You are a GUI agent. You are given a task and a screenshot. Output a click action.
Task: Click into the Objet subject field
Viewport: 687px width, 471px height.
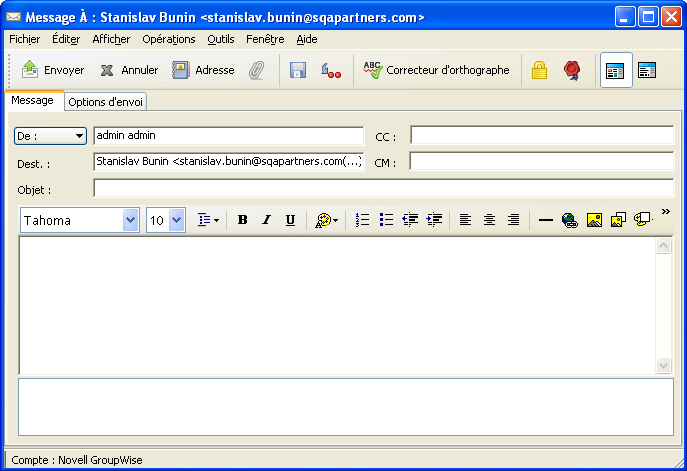coord(383,188)
